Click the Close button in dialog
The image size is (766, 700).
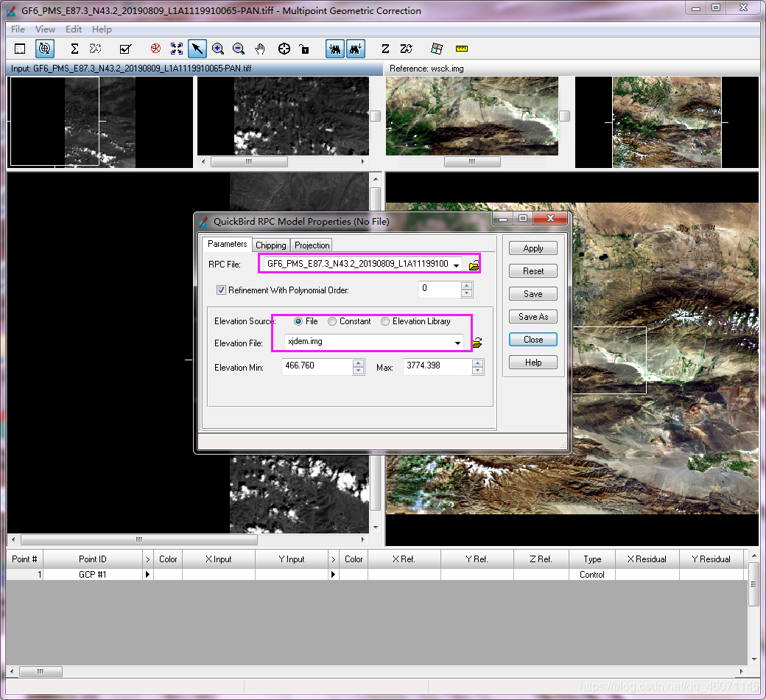point(533,340)
